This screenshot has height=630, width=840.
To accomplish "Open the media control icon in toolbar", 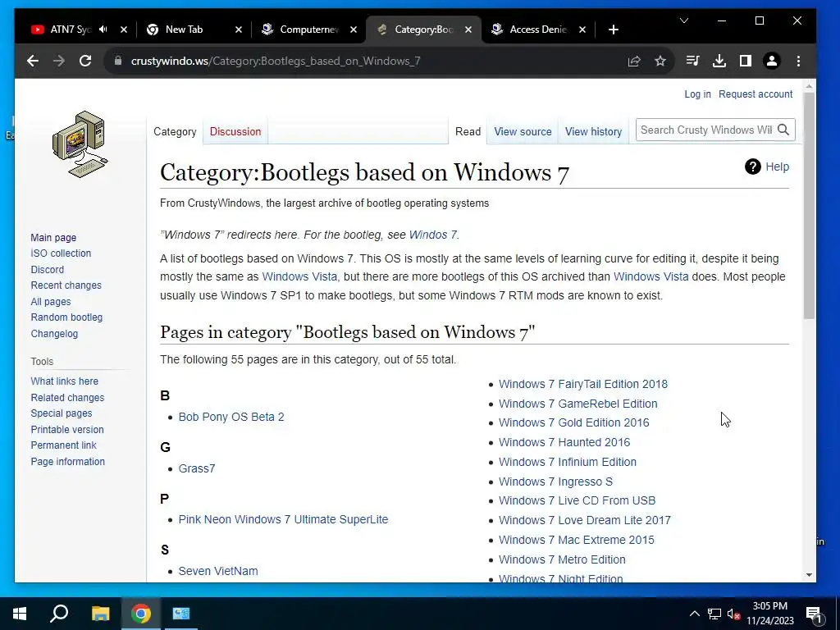I will [x=692, y=61].
